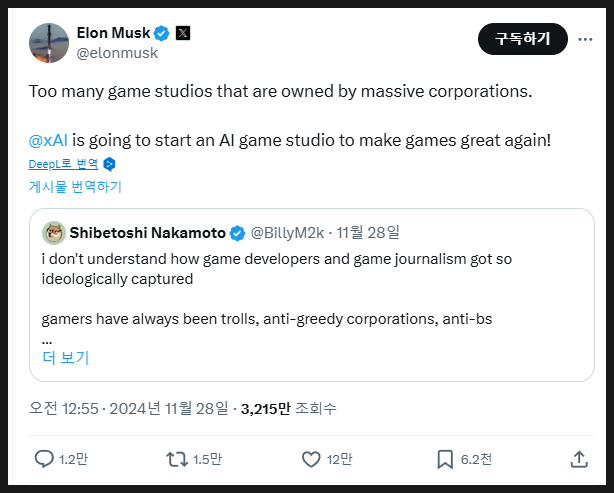Open the @xAI mention link
The image size is (614, 493).
[48, 140]
